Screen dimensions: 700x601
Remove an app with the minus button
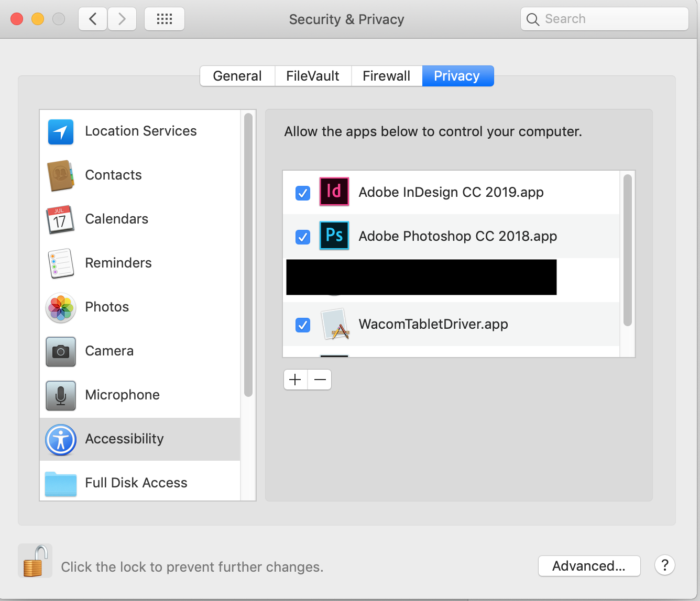(x=320, y=380)
